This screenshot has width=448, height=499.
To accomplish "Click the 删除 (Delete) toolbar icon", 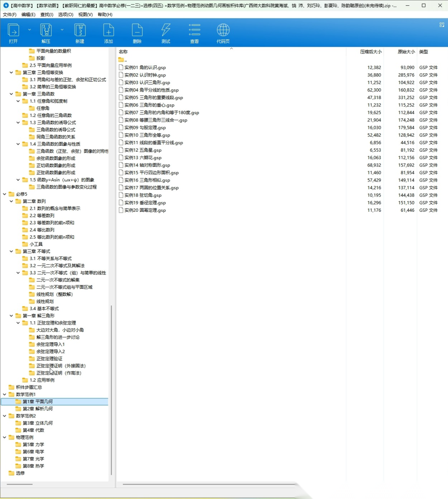I will point(137,31).
